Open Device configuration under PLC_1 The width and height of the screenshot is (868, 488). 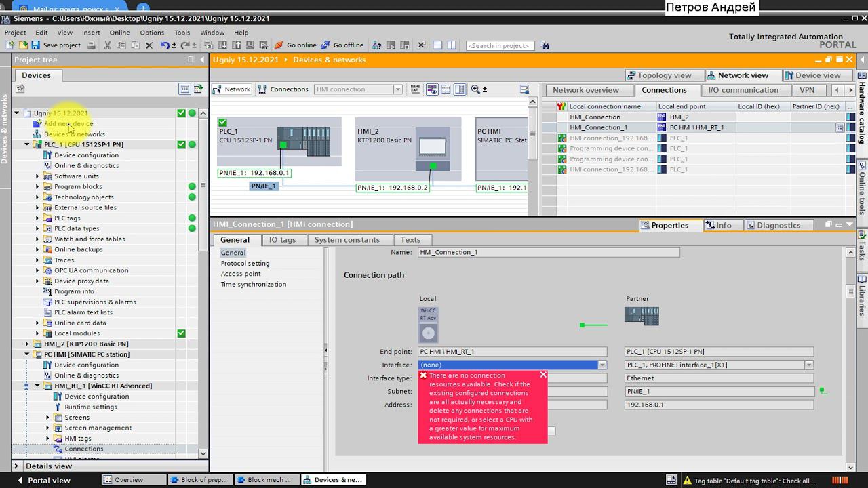86,155
